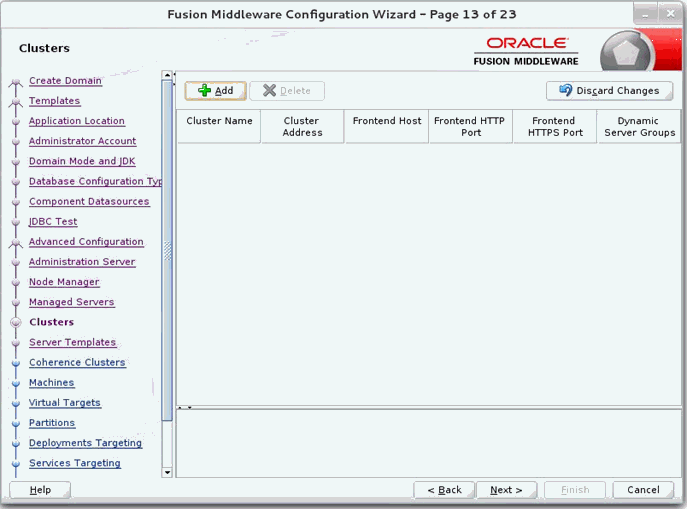Minimize the wizard window
Viewport: 687px width, 509px height.
click(x=645, y=14)
